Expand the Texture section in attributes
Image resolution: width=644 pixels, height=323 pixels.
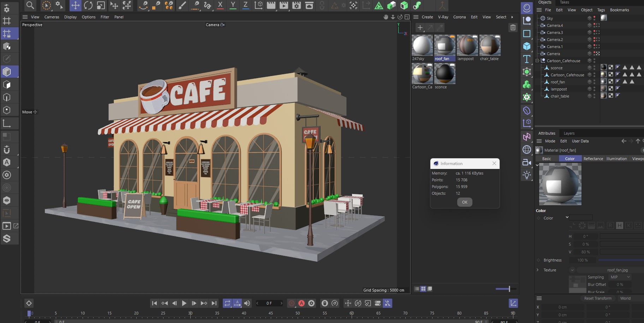click(538, 270)
